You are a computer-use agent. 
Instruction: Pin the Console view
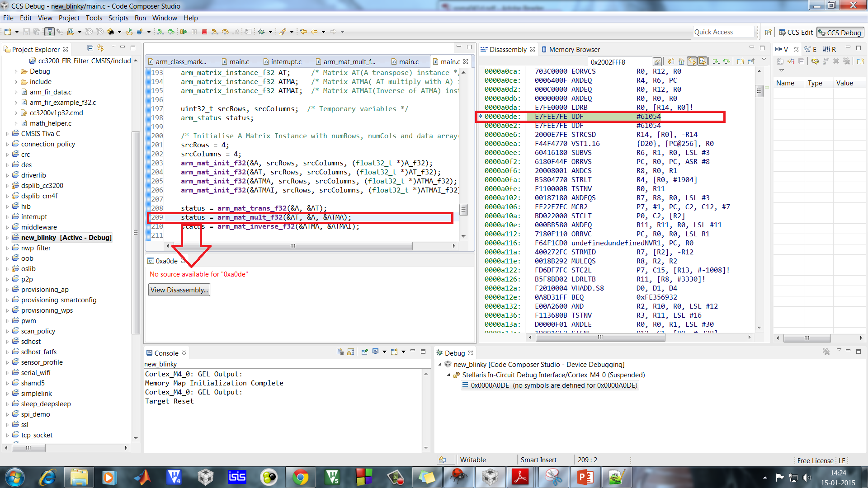coord(364,352)
